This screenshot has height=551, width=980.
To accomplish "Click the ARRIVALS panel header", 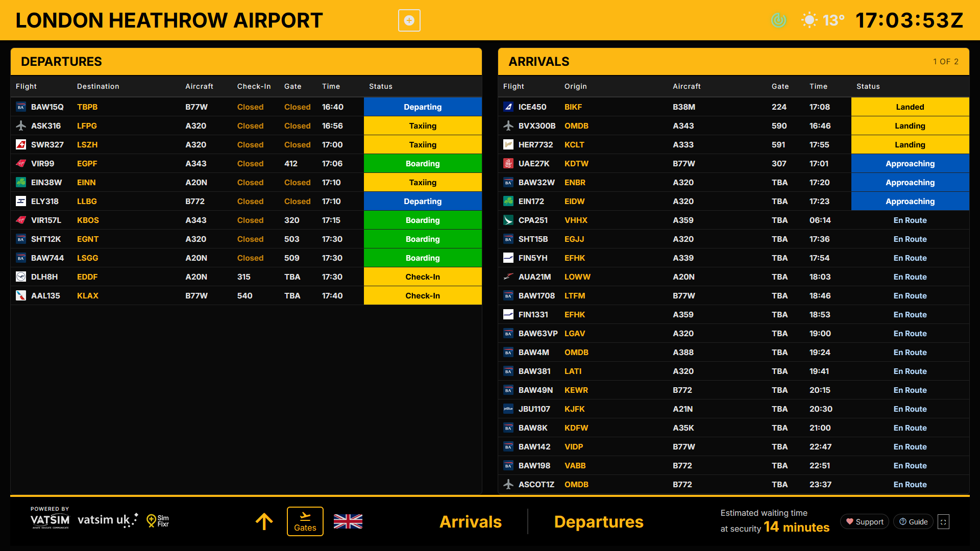I will point(733,62).
